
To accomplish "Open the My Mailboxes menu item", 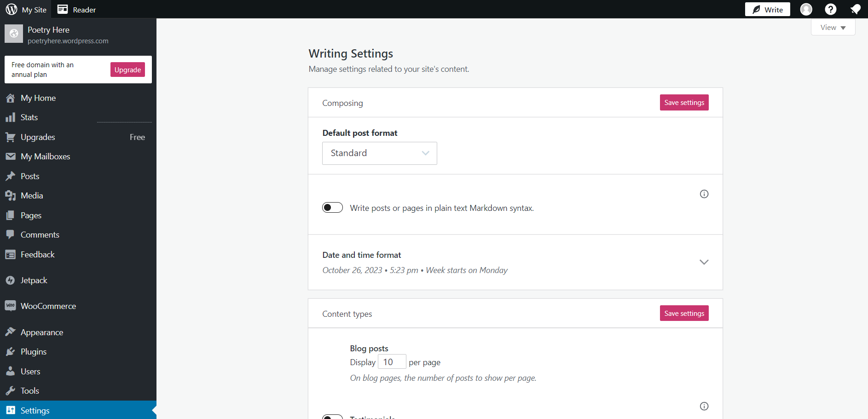I will tap(78, 157).
